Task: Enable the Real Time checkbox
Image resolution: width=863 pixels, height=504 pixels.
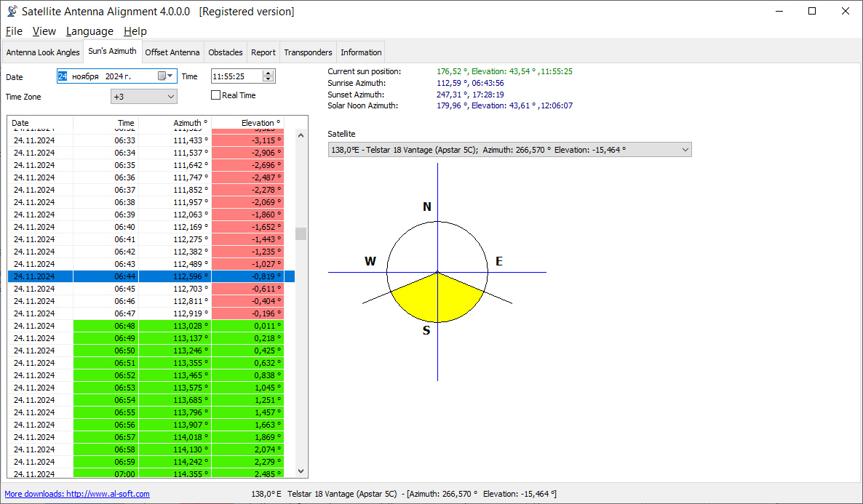Action: 216,95
